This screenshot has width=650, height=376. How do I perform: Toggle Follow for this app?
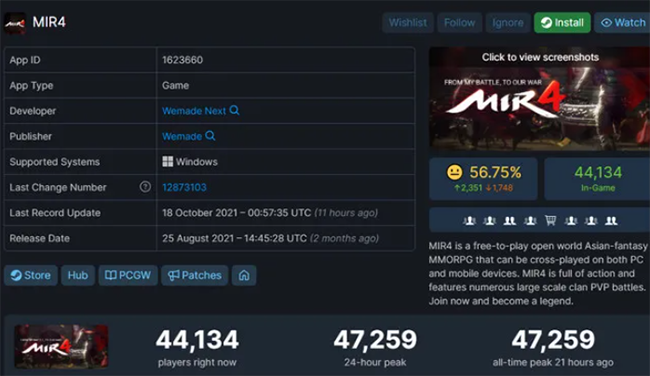459,23
